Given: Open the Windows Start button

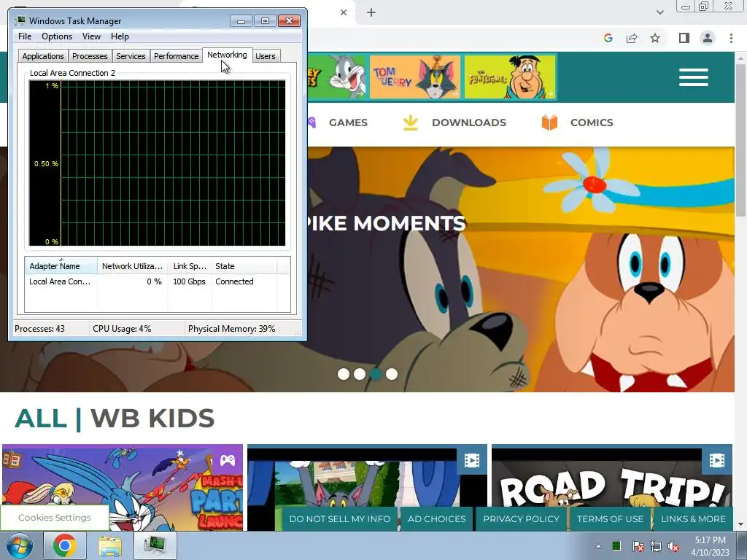Looking at the screenshot, I should pyautogui.click(x=19, y=545).
